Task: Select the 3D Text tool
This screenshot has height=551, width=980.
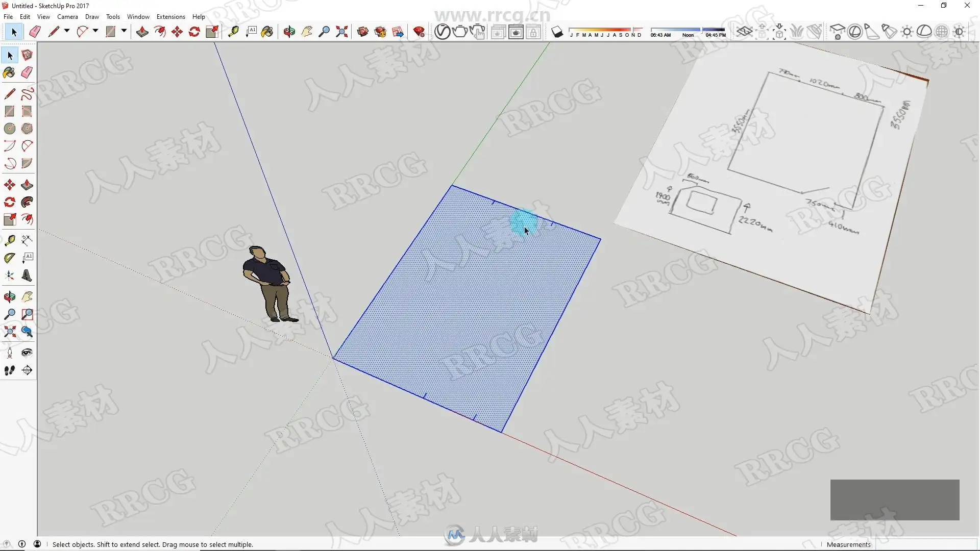Action: click(x=27, y=275)
